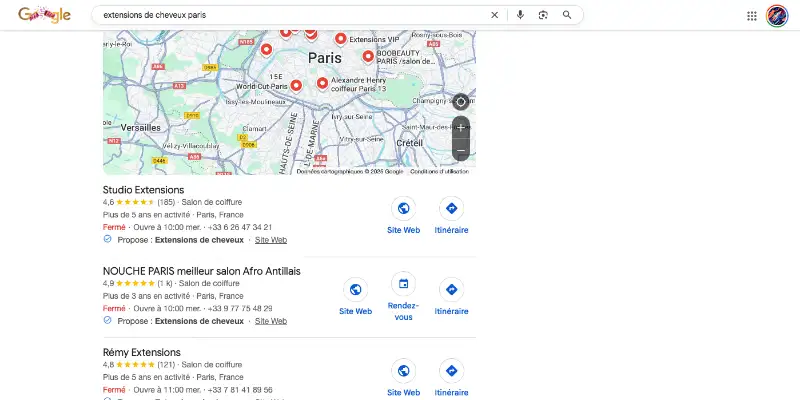Click Rémy Extensions 4,8 star rating
This screenshot has width=800, height=400.
135,364
